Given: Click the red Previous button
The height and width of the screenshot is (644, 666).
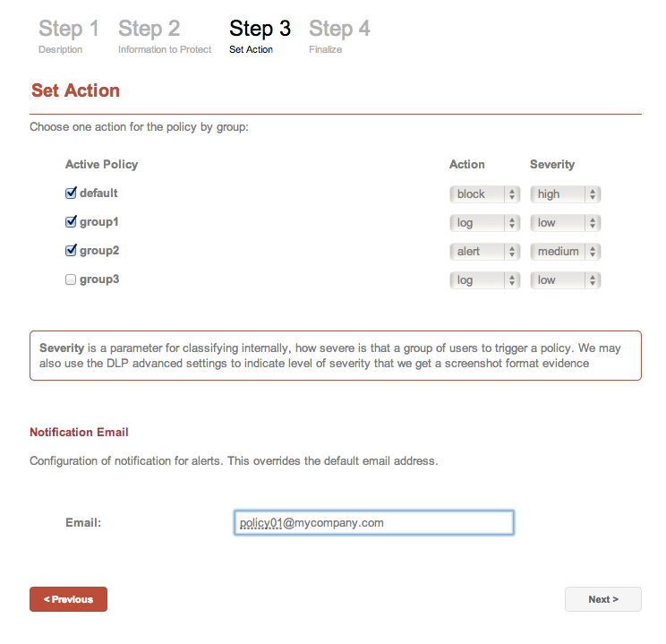Looking at the screenshot, I should [x=68, y=599].
